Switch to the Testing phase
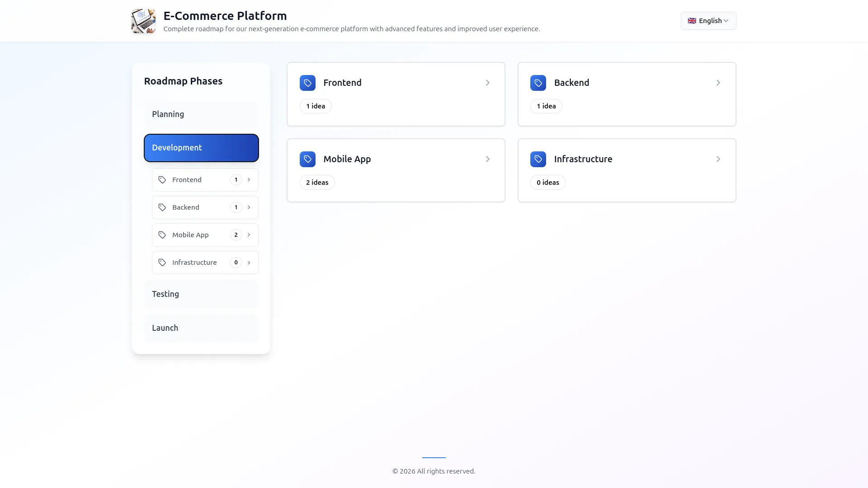Image resolution: width=868 pixels, height=488 pixels. click(201, 294)
